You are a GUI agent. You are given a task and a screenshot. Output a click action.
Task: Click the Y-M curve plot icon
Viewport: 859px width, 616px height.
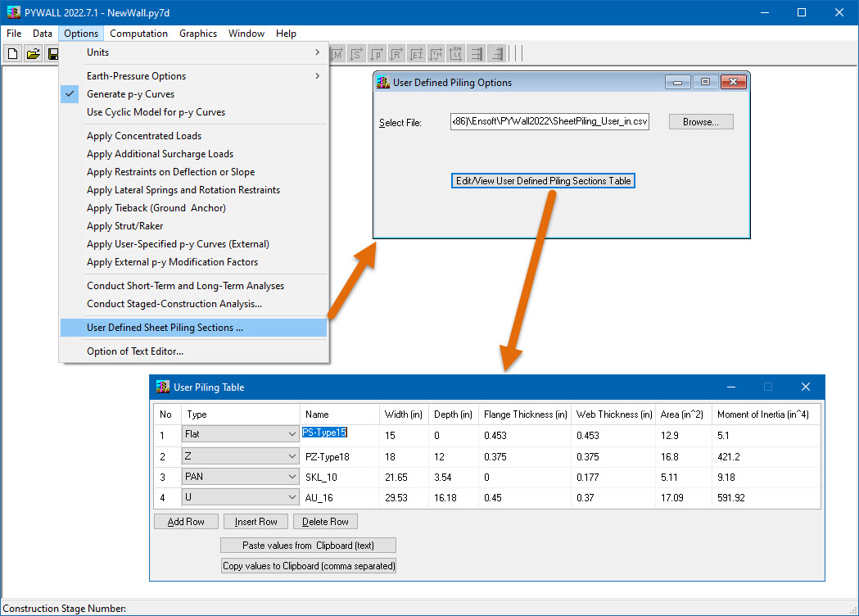tap(436, 53)
